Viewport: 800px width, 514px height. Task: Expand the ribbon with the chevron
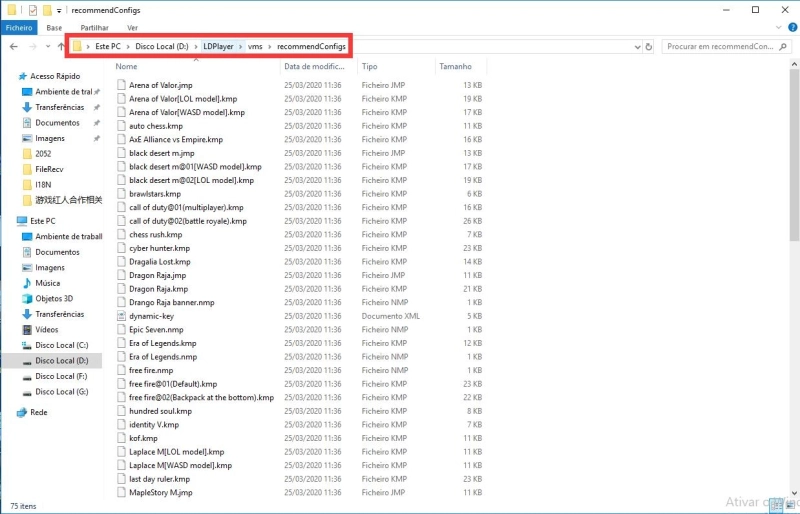coord(777,28)
